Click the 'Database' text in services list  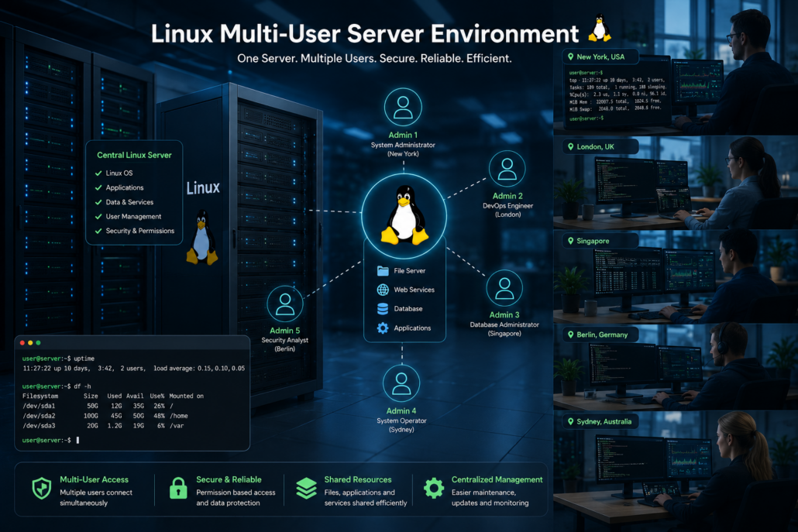[408, 309]
